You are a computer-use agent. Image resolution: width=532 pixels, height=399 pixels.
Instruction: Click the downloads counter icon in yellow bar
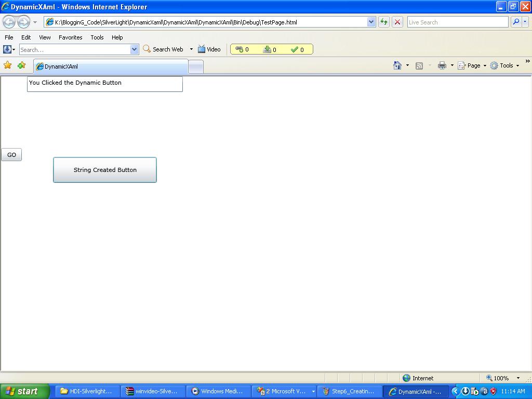[267, 49]
